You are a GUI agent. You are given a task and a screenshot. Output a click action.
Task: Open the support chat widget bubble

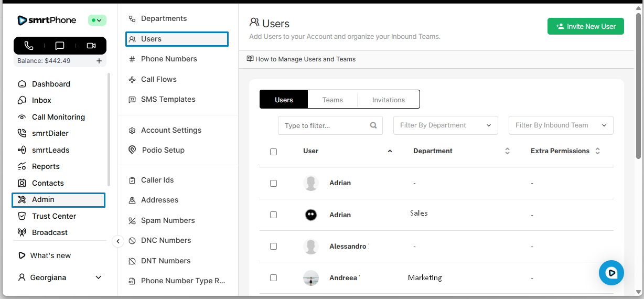[611, 273]
